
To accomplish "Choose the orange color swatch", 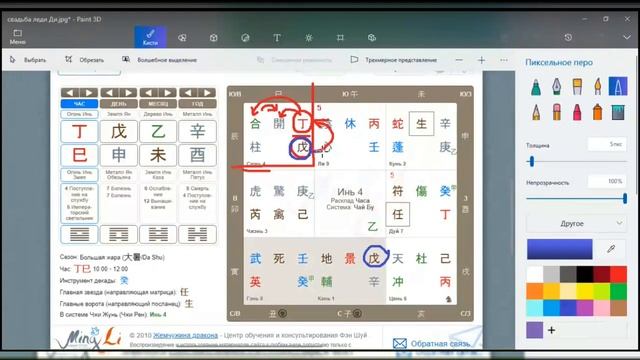I will [x=535, y=291].
